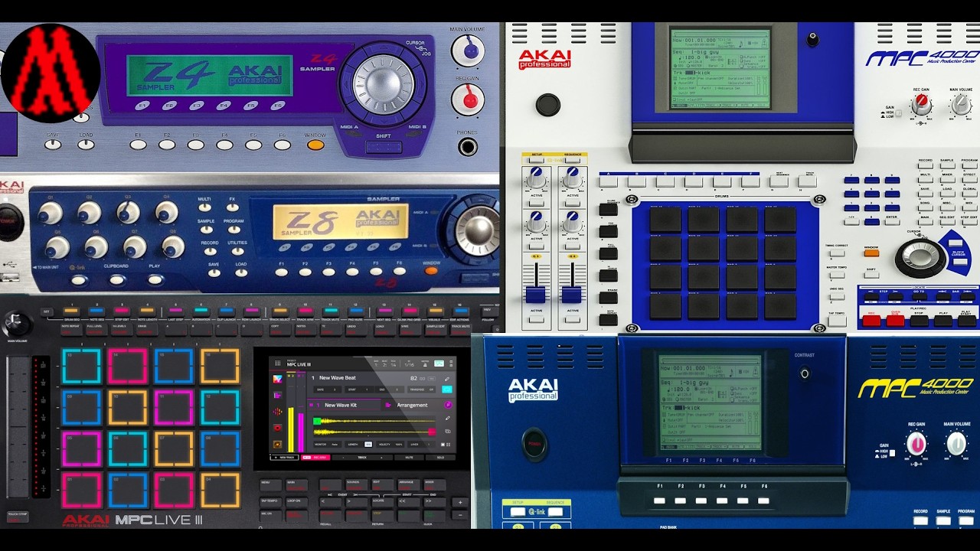Select the Z8 UTILITIES mode button
980x551 pixels.
click(x=237, y=251)
